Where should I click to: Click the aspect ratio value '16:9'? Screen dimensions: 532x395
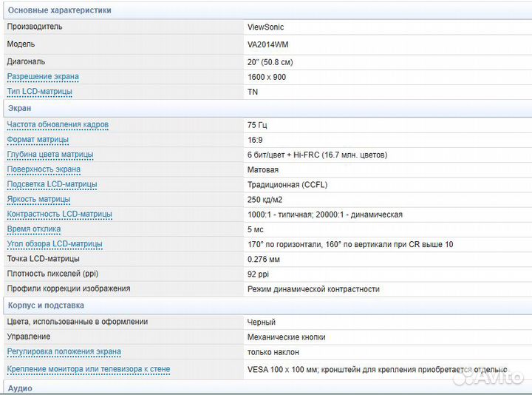(255, 140)
